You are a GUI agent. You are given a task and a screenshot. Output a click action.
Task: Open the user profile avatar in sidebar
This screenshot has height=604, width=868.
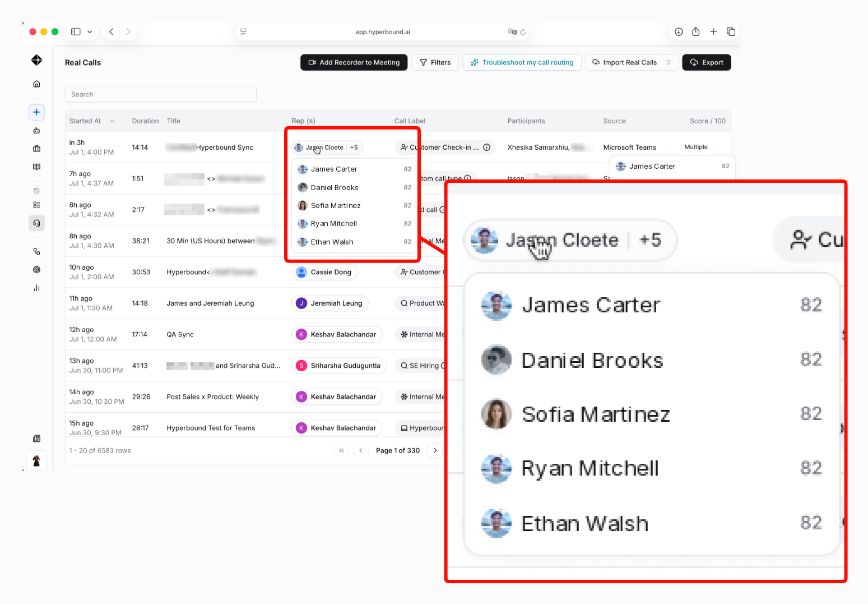(36, 461)
